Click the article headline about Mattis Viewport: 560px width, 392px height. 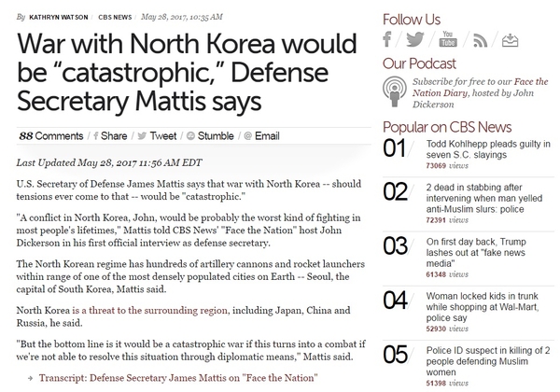pos(187,73)
